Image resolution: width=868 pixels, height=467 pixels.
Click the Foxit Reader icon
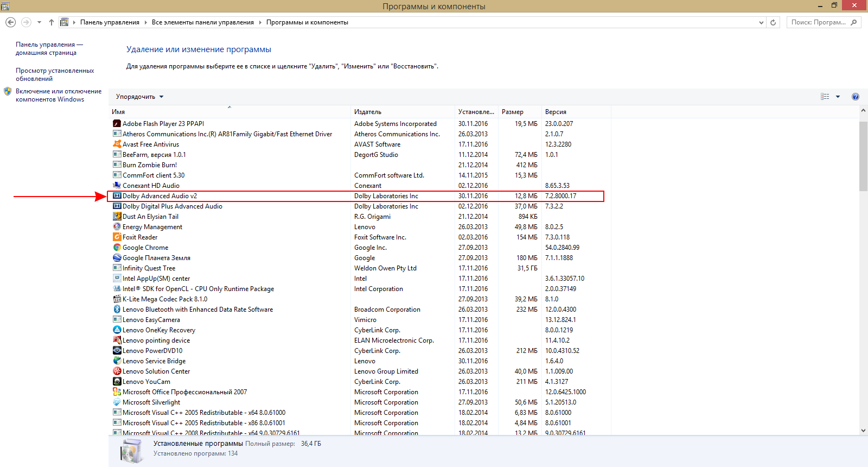[x=117, y=237]
